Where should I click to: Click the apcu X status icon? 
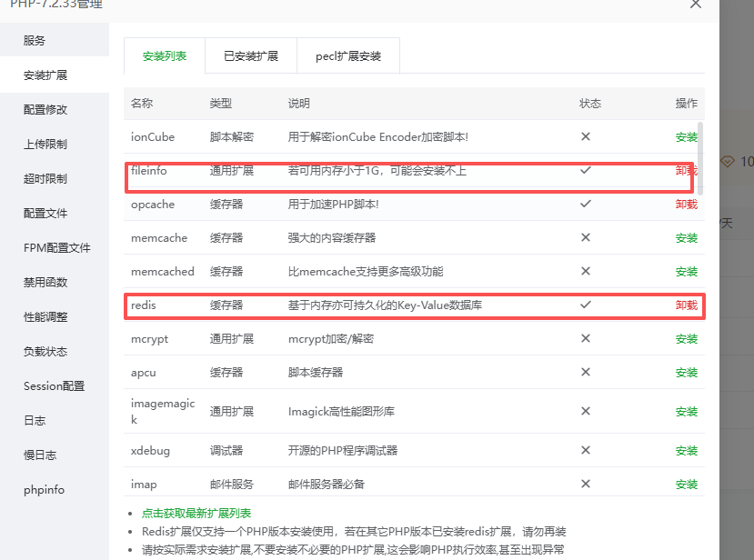585,372
